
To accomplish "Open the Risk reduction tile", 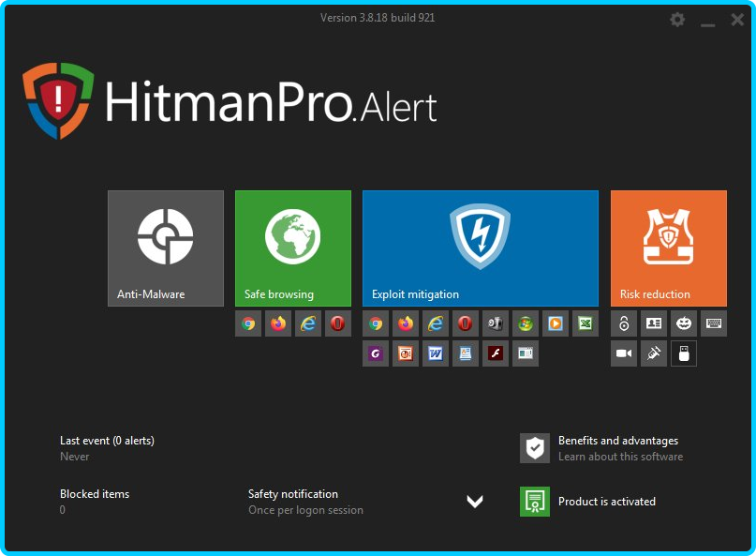I will 668,248.
